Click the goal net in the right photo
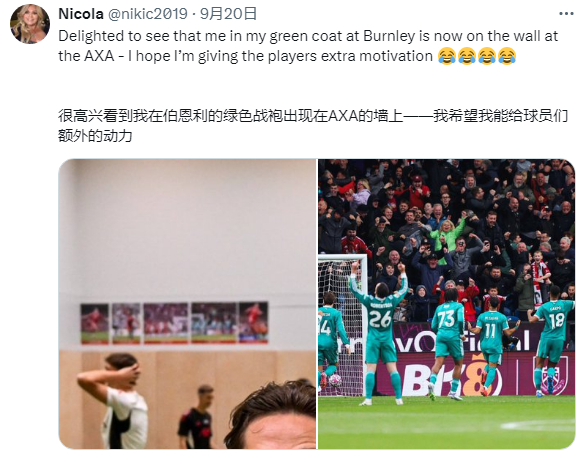Viewport: 587px width, 457px height. [342, 322]
